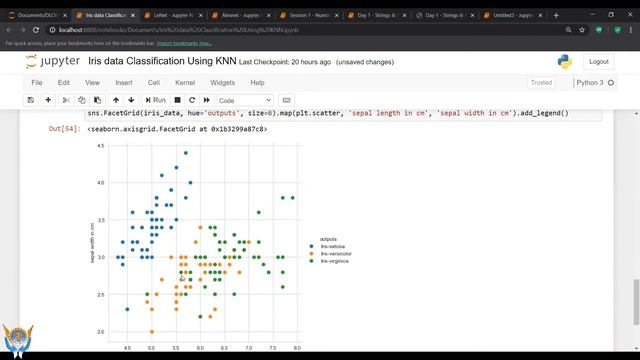This screenshot has width=640, height=360.
Task: Open the File menu
Action: tap(37, 82)
